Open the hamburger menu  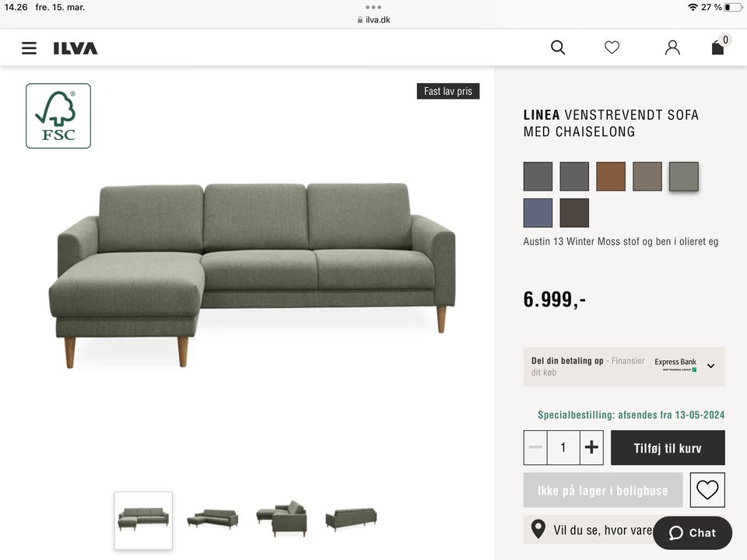tap(29, 48)
